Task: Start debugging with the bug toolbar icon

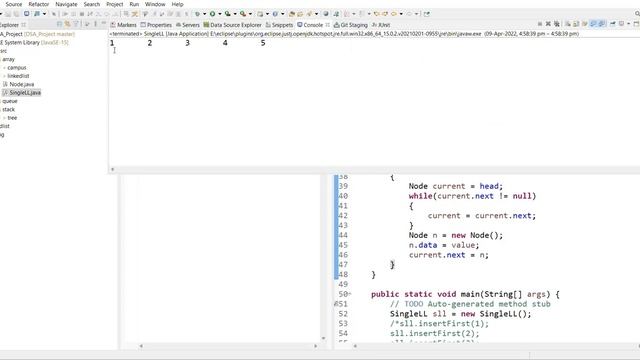Action: click(x=197, y=14)
